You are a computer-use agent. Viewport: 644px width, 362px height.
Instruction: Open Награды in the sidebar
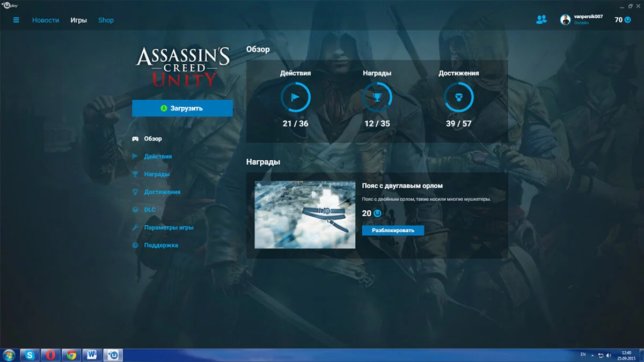click(157, 174)
